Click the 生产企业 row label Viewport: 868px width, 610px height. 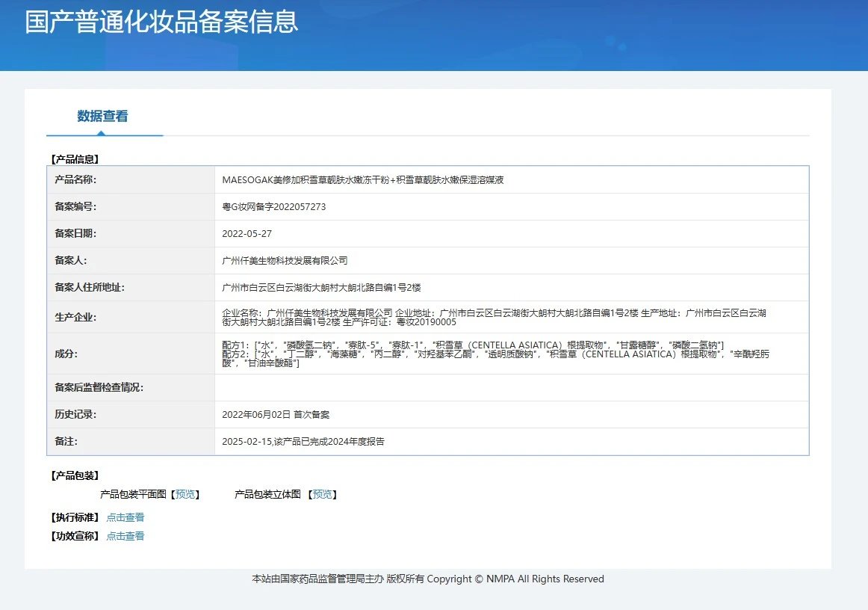[x=75, y=318]
